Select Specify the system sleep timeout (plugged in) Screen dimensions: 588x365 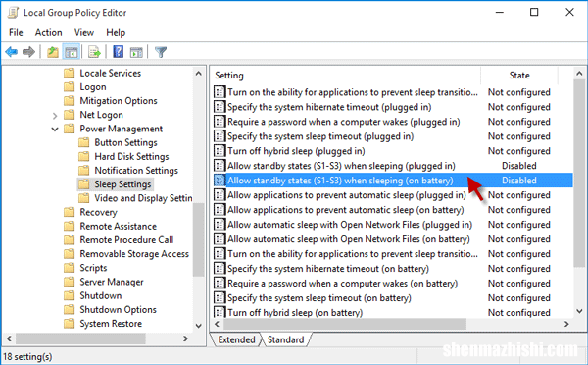320,136
